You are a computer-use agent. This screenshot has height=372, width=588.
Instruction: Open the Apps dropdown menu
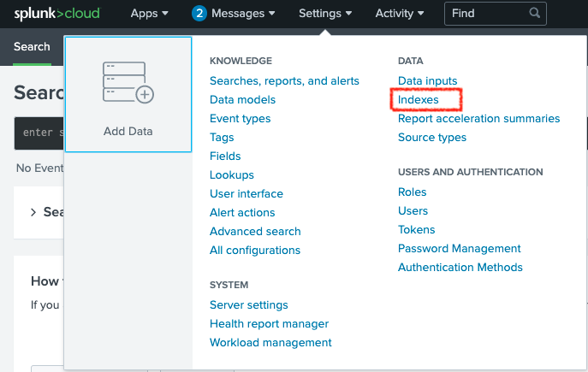pos(149,14)
